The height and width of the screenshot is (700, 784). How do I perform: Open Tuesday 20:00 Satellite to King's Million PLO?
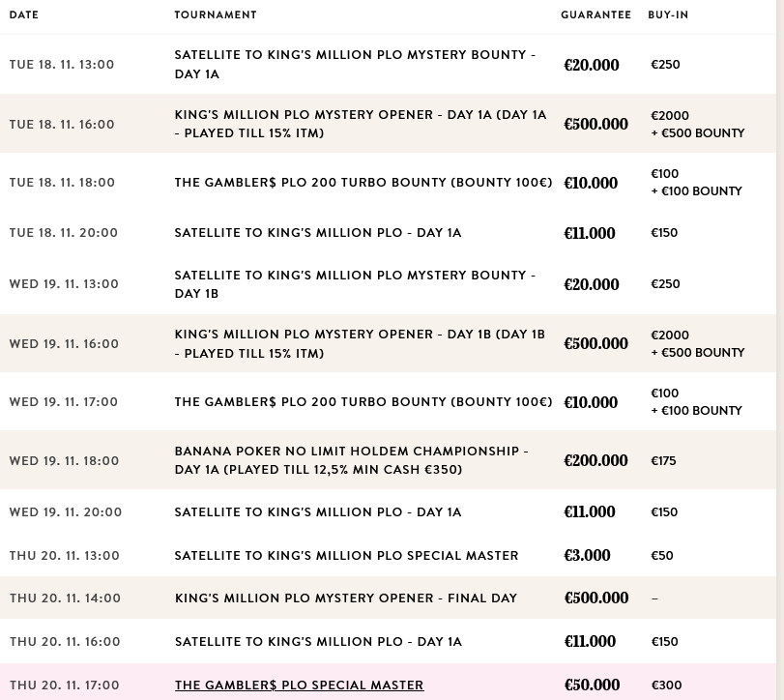318,233
